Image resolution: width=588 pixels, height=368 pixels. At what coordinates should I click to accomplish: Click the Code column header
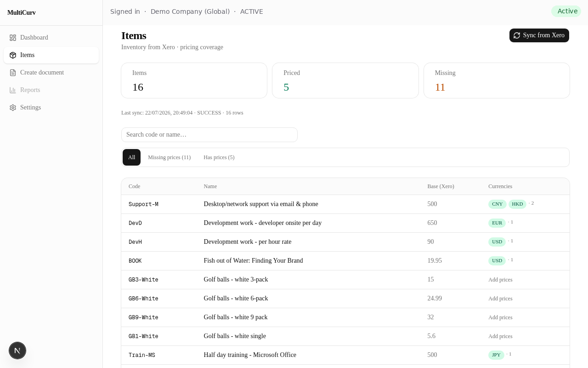pos(134,186)
